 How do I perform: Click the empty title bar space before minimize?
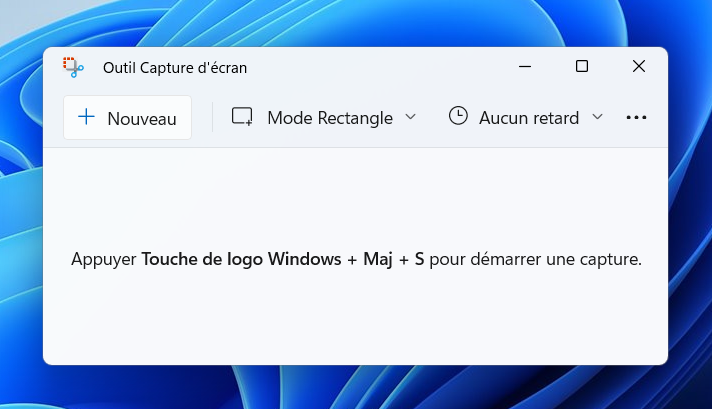(x=377, y=67)
